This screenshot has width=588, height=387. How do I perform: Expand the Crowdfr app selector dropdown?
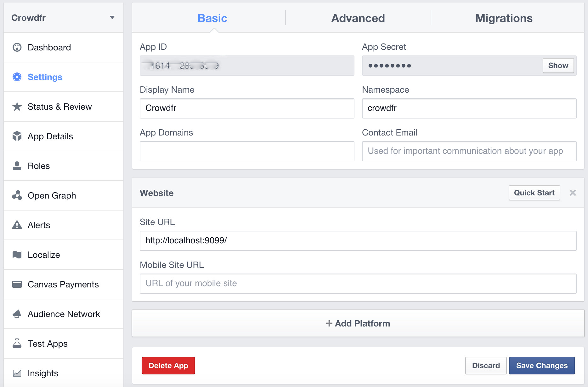coord(112,18)
